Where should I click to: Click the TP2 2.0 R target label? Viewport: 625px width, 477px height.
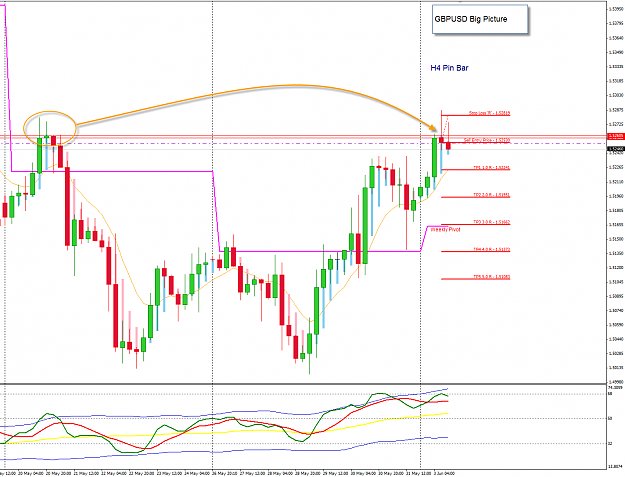(491, 195)
